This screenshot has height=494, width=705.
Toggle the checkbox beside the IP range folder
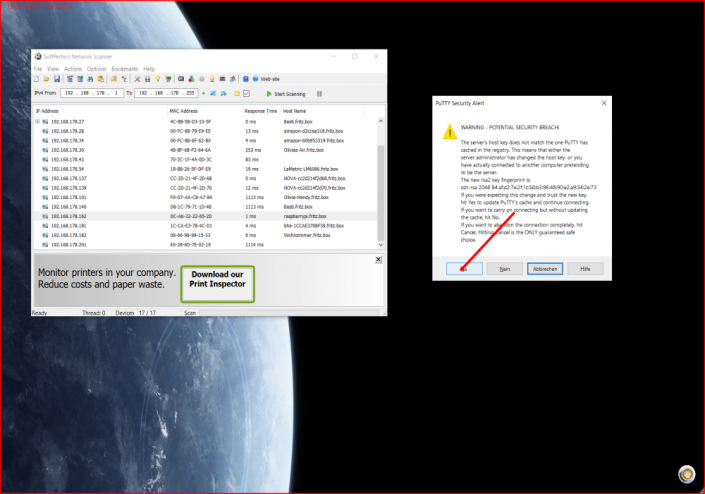[245, 93]
